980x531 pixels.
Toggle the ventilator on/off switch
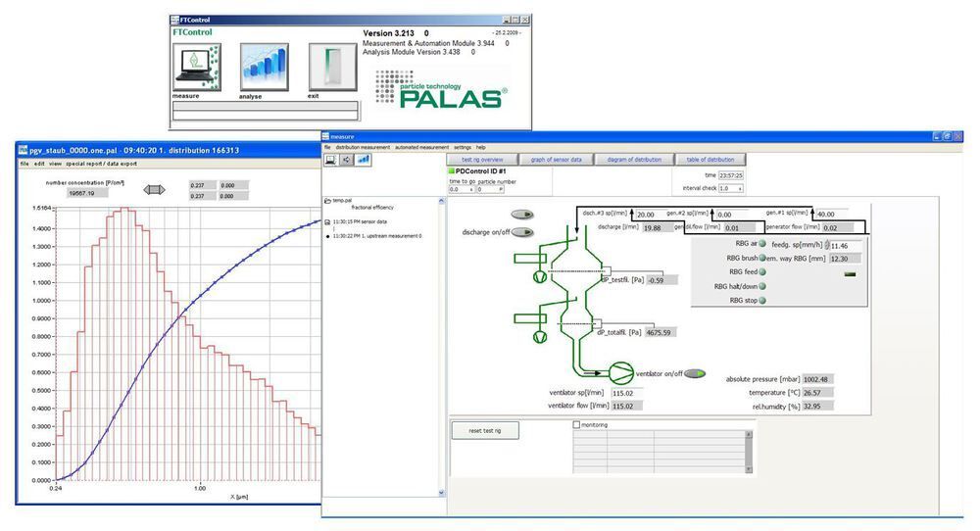tap(695, 373)
